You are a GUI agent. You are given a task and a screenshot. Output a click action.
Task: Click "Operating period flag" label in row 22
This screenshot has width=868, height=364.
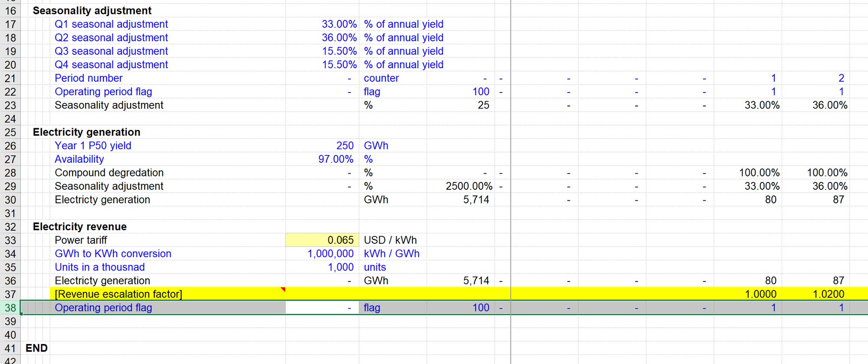click(103, 92)
